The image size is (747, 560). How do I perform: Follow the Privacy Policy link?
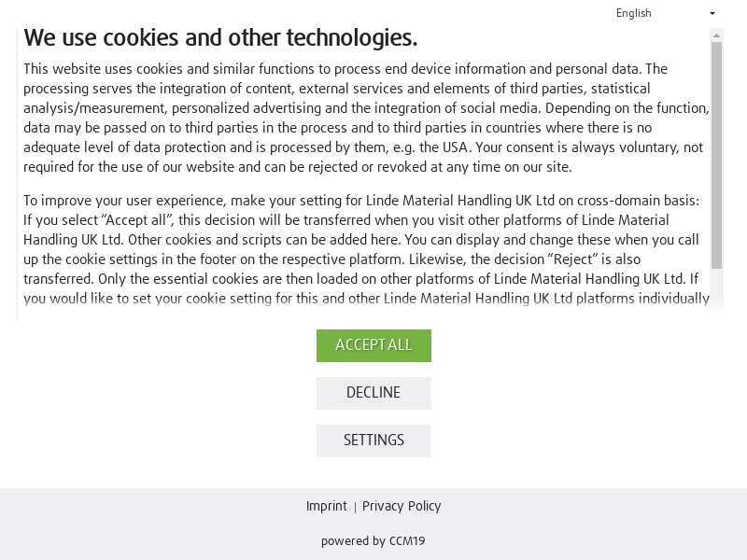(402, 506)
